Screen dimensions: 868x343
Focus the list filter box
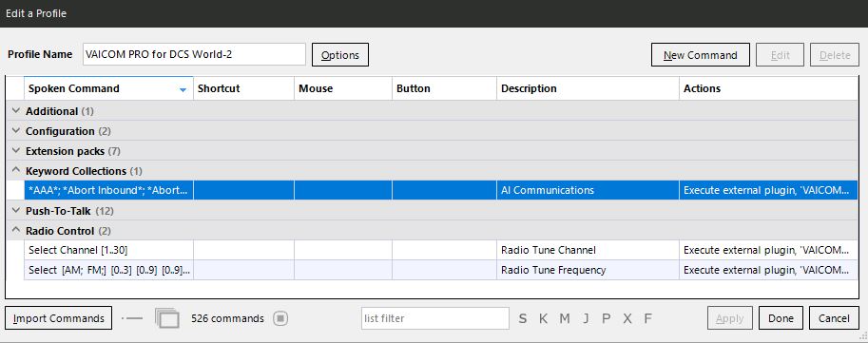(435, 318)
